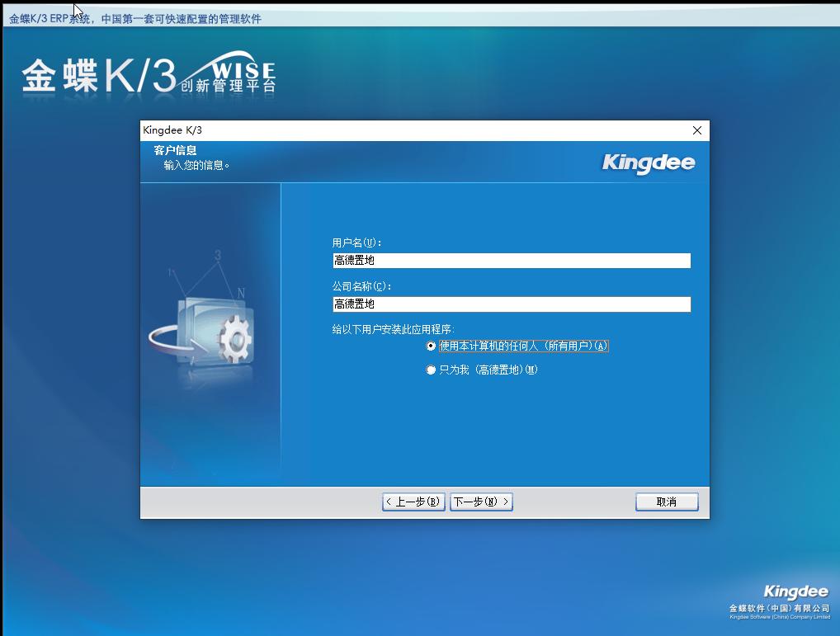Click the installer graphic with gear image
Viewport: 840px width, 636px height.
coord(210,330)
